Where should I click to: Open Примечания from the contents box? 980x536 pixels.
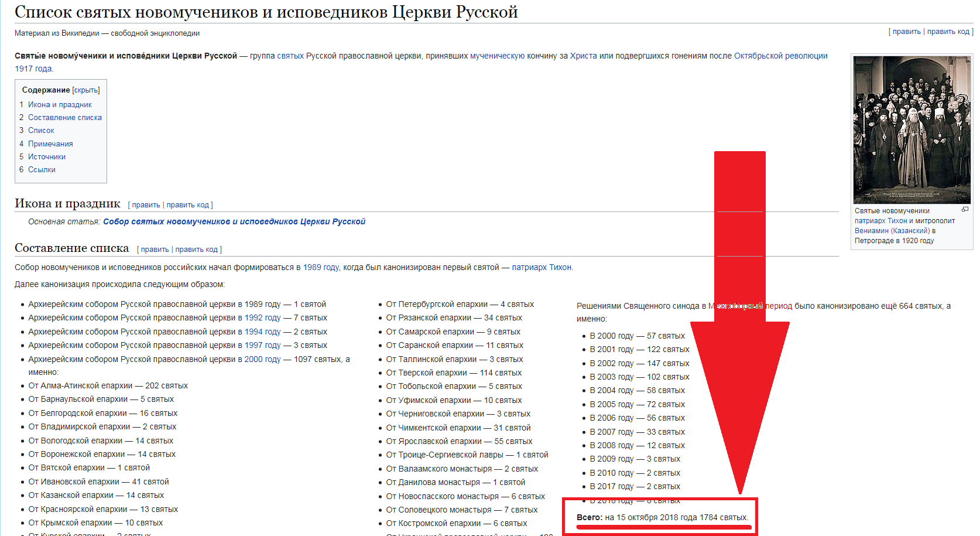tap(50, 144)
